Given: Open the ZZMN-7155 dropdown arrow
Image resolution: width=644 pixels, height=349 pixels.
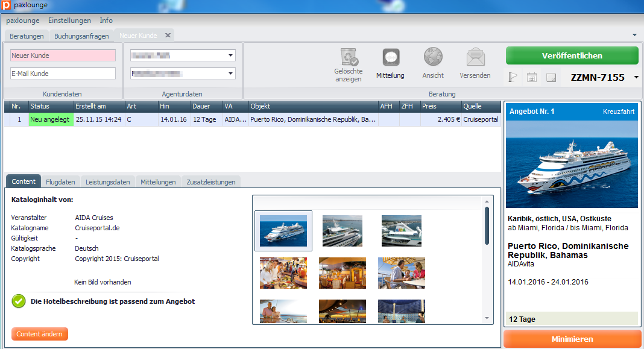Looking at the screenshot, I should 636,77.
